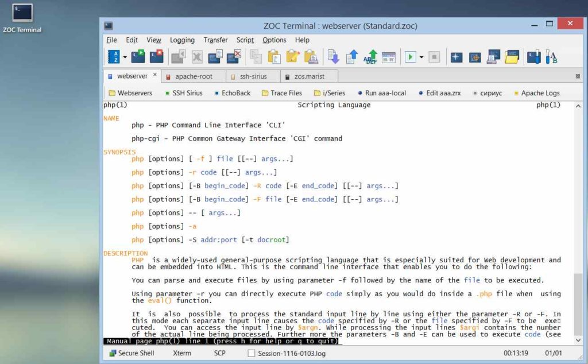
Task: Expand the run-script dropdown arrow
Action: (421, 57)
